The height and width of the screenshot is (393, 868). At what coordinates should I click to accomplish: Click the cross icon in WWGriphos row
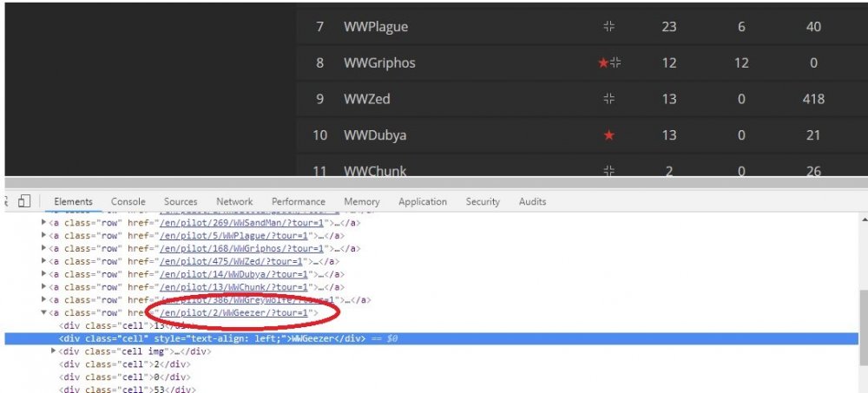tap(615, 63)
